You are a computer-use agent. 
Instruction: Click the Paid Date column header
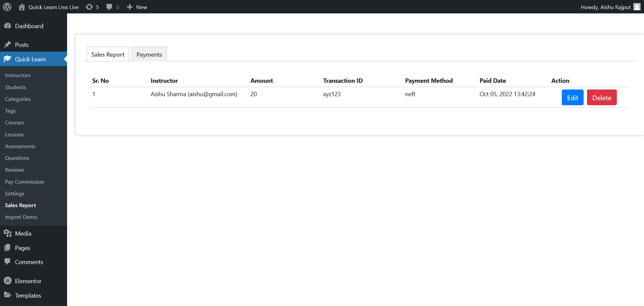pos(493,80)
